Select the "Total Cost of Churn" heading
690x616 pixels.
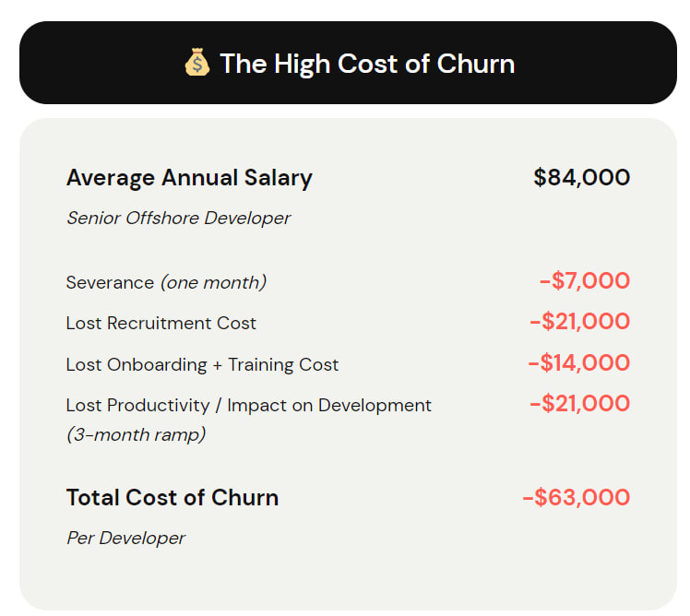(x=172, y=498)
